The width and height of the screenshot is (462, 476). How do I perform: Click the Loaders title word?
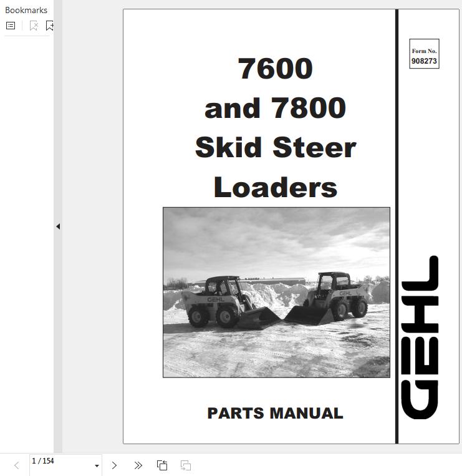(x=276, y=187)
